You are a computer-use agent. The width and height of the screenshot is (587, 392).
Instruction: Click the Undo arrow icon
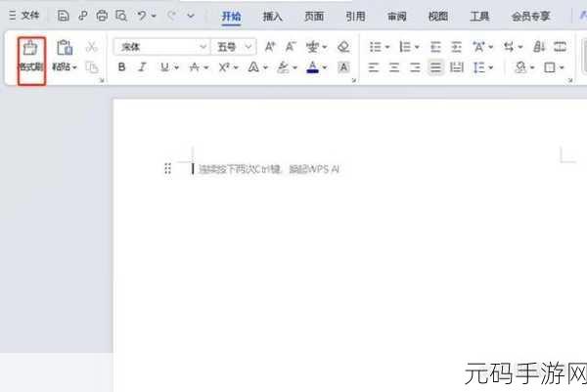coord(142,16)
